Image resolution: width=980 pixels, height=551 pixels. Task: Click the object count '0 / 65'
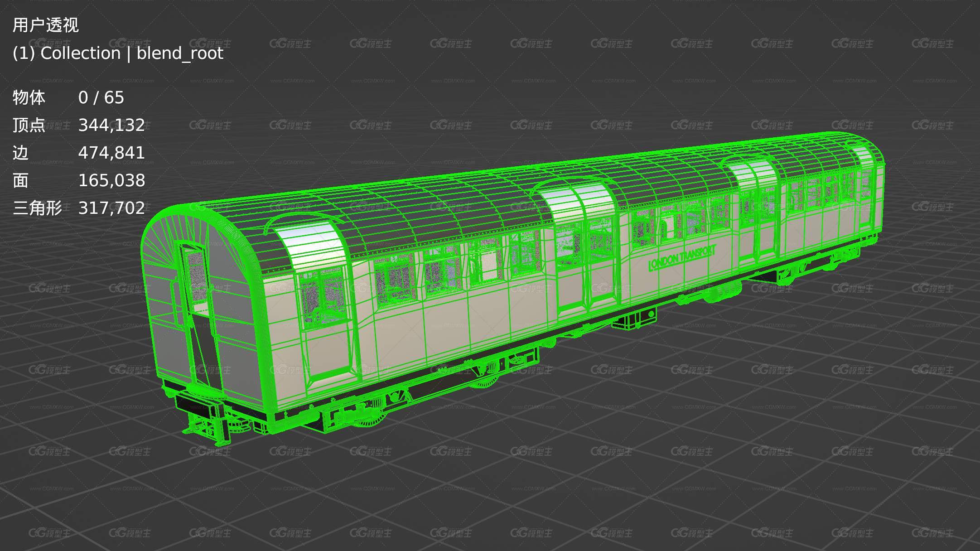click(x=101, y=97)
